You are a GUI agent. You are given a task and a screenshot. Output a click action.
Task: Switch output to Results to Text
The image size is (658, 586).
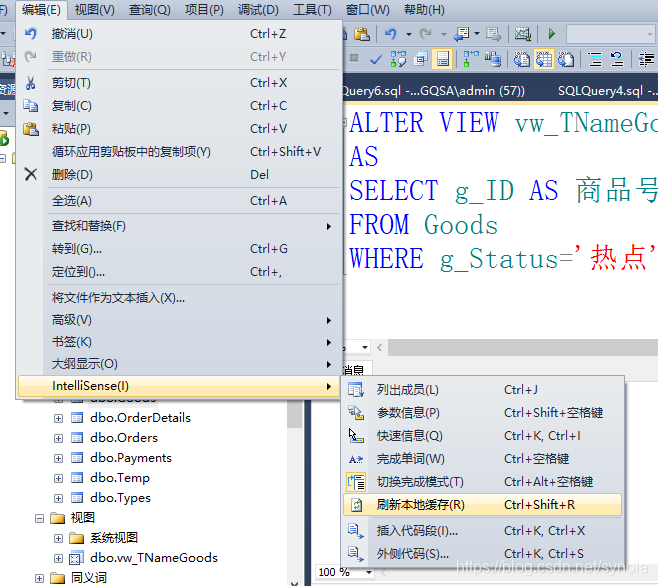coord(522,59)
